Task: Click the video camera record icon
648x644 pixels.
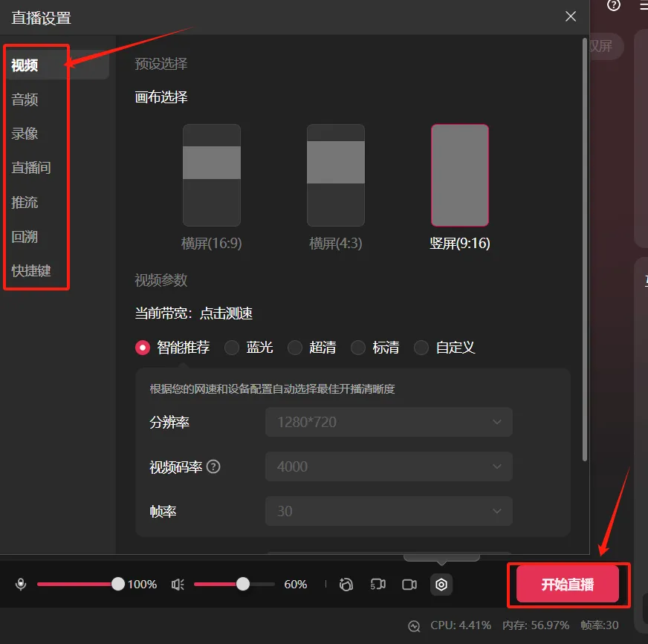Action: [409, 585]
